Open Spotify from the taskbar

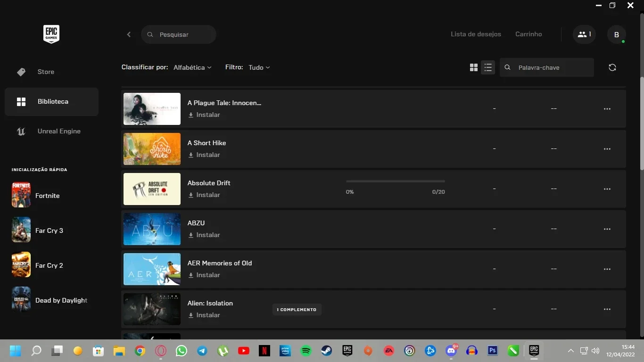[306, 351]
